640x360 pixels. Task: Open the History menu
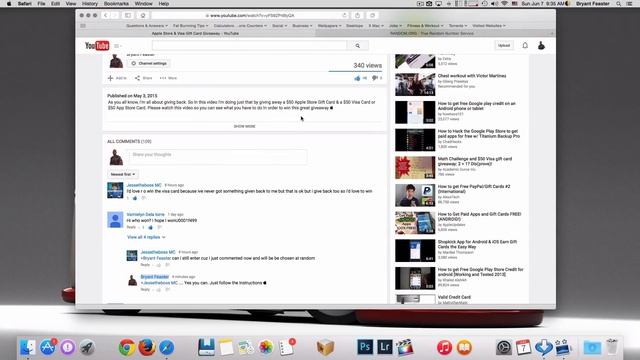pyautogui.click(x=89, y=4)
